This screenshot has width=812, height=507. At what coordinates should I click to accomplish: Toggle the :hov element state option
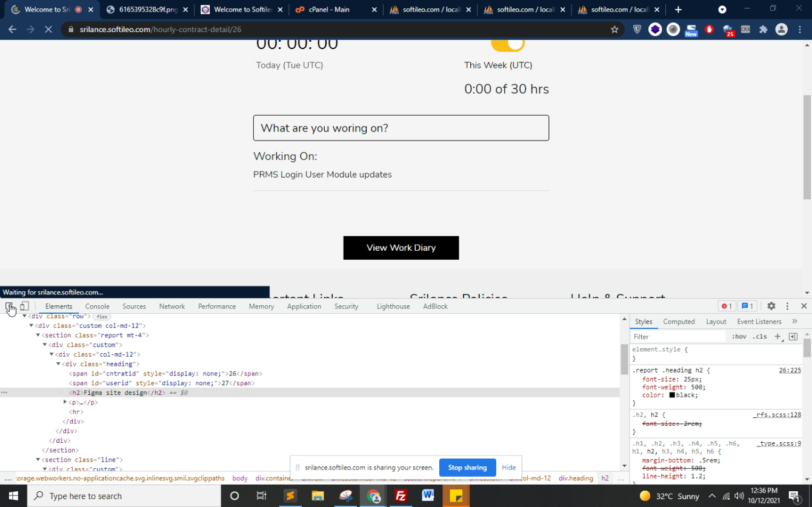click(x=739, y=337)
